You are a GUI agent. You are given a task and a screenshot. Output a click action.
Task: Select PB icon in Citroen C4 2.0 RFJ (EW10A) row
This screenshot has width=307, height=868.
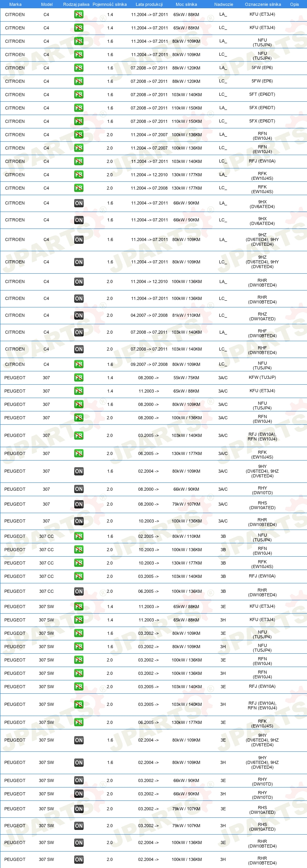pos(79,161)
